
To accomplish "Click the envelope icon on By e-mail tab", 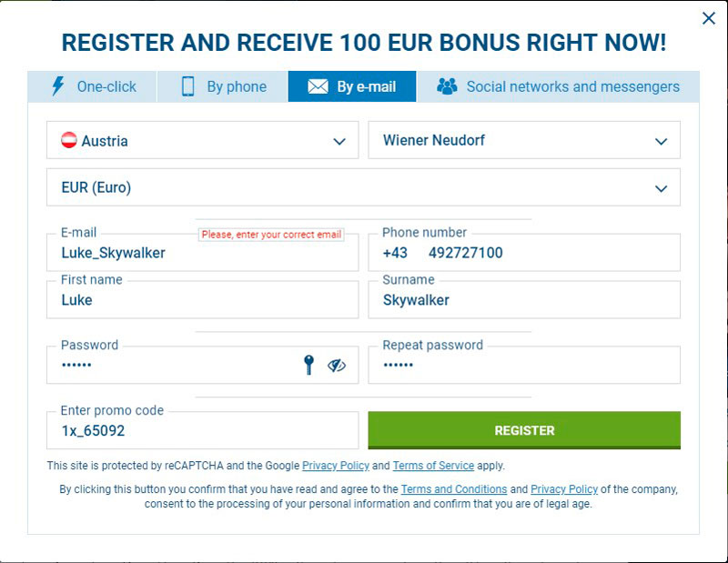I will coord(317,86).
